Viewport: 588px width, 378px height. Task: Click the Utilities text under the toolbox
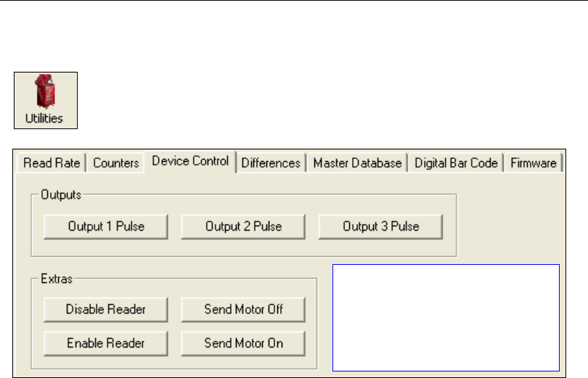point(46,118)
